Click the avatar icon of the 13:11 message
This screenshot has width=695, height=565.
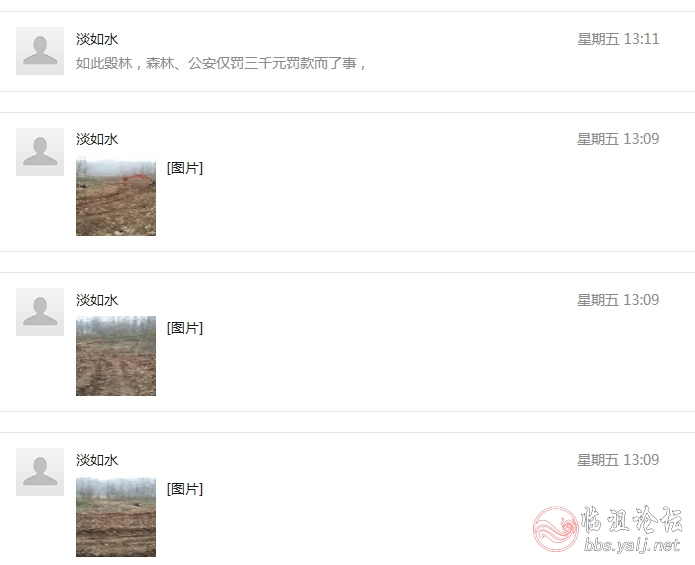[x=40, y=51]
